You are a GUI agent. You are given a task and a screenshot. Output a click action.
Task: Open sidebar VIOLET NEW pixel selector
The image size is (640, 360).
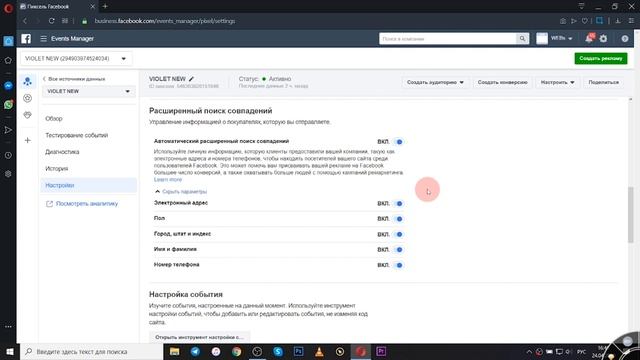pos(89,91)
